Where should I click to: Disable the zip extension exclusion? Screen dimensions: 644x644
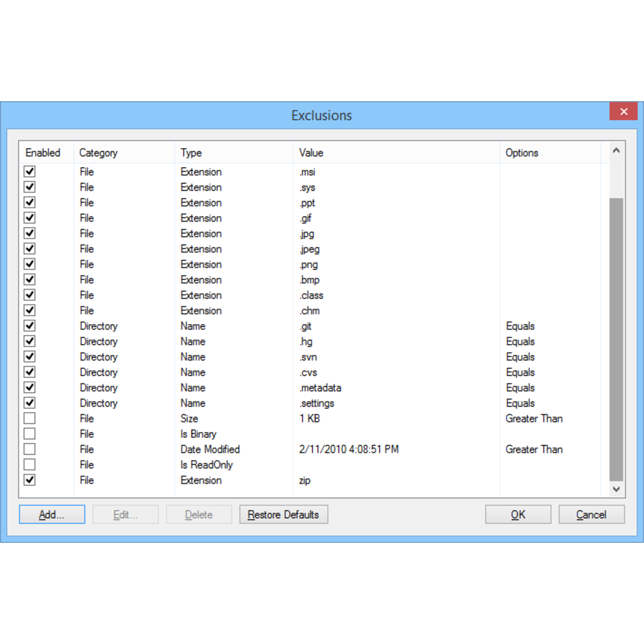29,479
